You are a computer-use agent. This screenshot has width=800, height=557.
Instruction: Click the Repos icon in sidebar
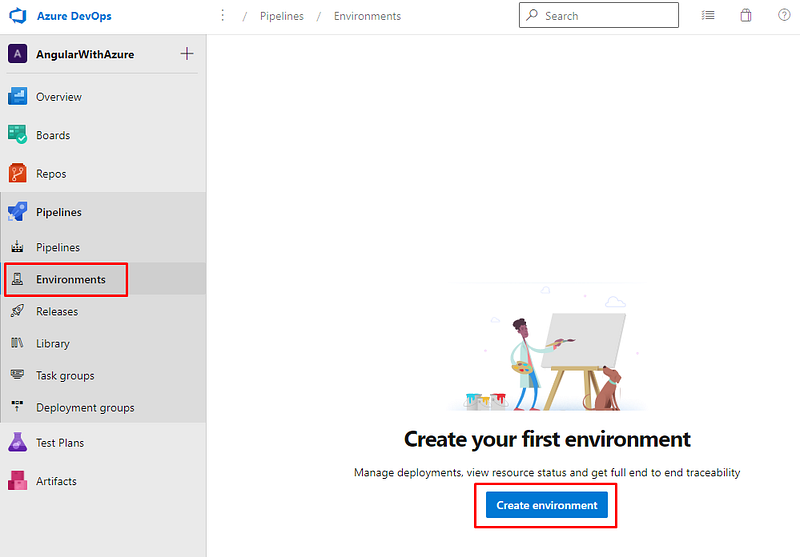tap(17, 173)
